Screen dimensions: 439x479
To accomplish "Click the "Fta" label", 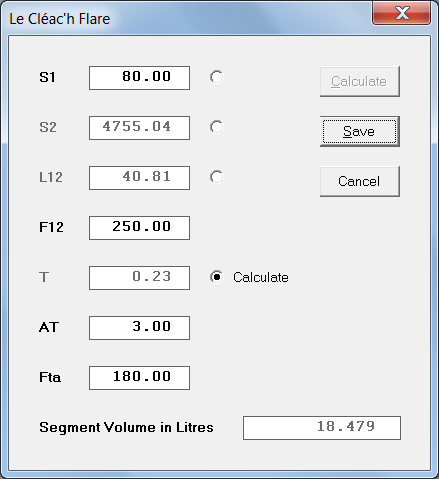I will [50, 377].
